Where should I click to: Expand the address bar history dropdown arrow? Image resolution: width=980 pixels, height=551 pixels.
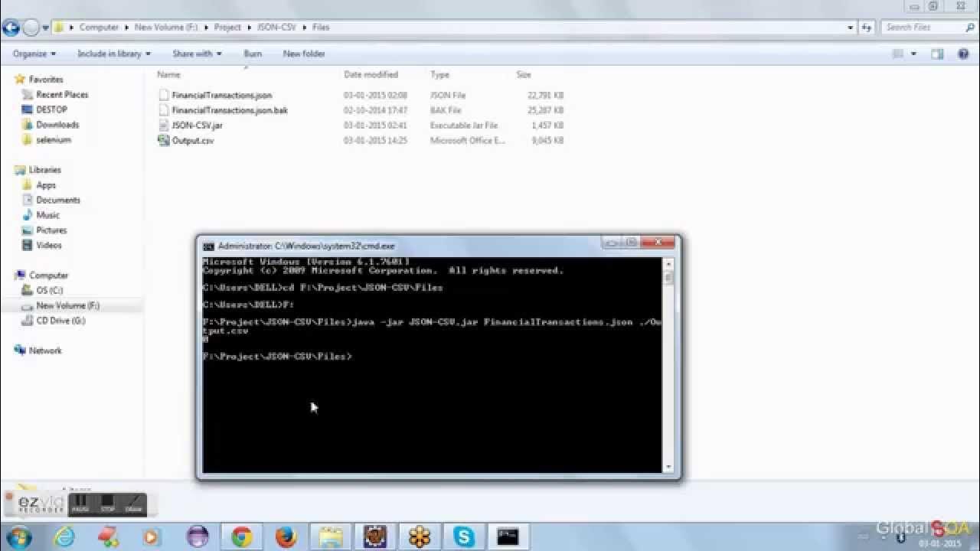[851, 28]
